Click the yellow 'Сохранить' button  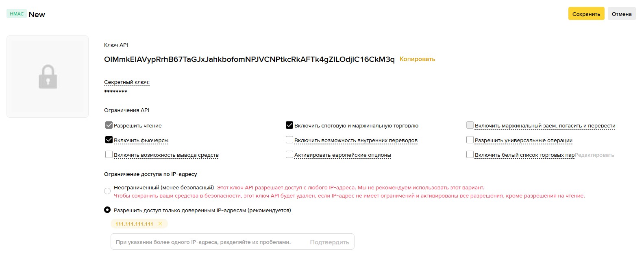pyautogui.click(x=586, y=14)
